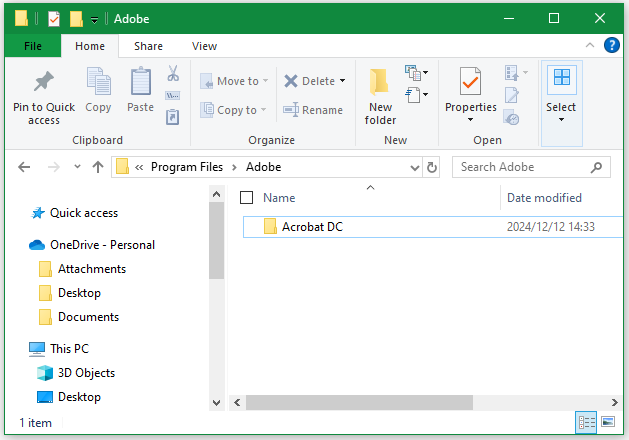Viewport: 629px width, 440px height.
Task: Click the navigation pane scroll up arrow
Action: click(217, 195)
